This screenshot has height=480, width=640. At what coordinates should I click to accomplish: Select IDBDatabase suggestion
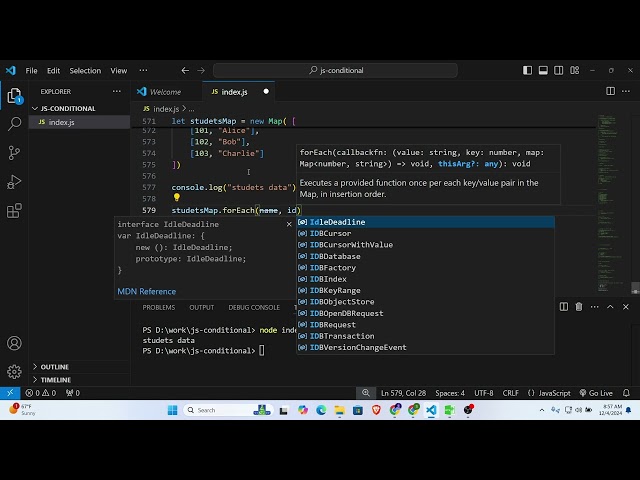[425, 256]
